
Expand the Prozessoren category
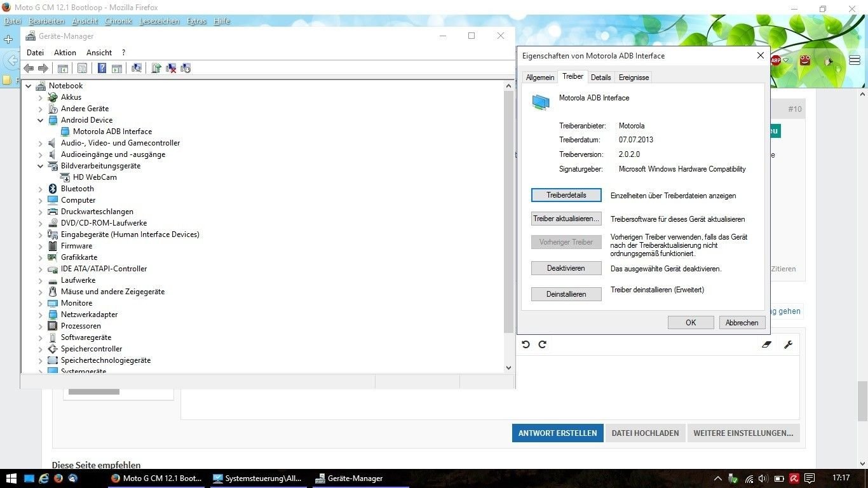pyautogui.click(x=40, y=326)
